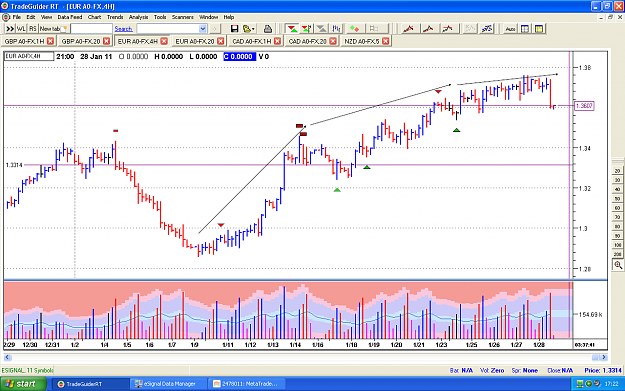Click the system tray clock 17:22
This screenshot has width=625, height=391.
point(611,384)
